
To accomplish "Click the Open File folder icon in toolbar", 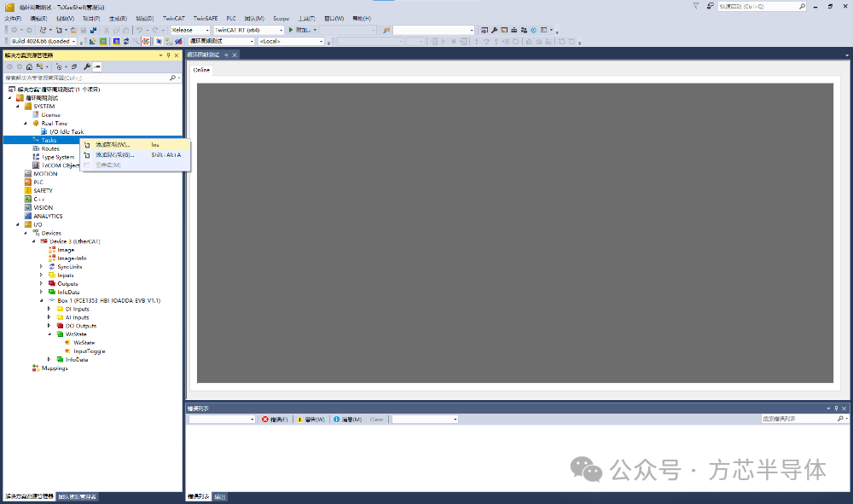I will coord(73,30).
